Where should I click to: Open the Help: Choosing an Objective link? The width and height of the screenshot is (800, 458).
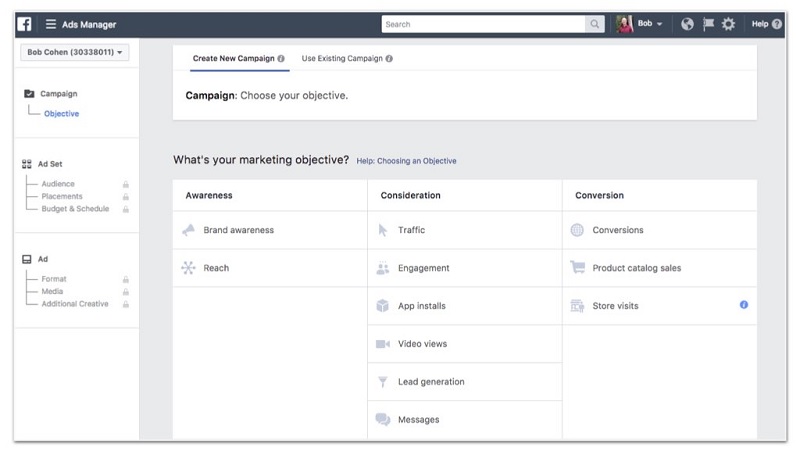[406, 161]
